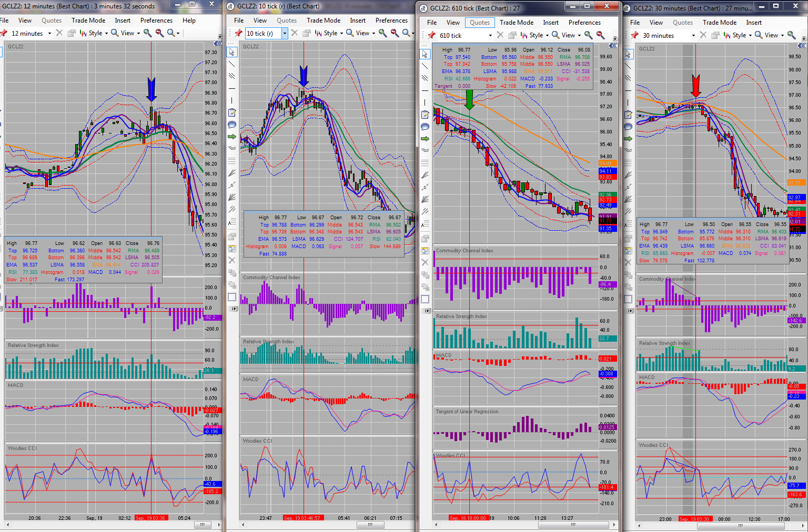The width and height of the screenshot is (808, 532).
Task: Toggle the pin on the 30 minutes chart
Action: [635, 35]
